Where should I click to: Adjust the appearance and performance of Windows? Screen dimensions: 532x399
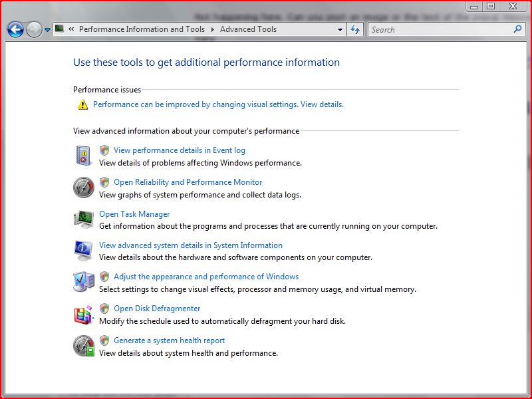pos(206,277)
